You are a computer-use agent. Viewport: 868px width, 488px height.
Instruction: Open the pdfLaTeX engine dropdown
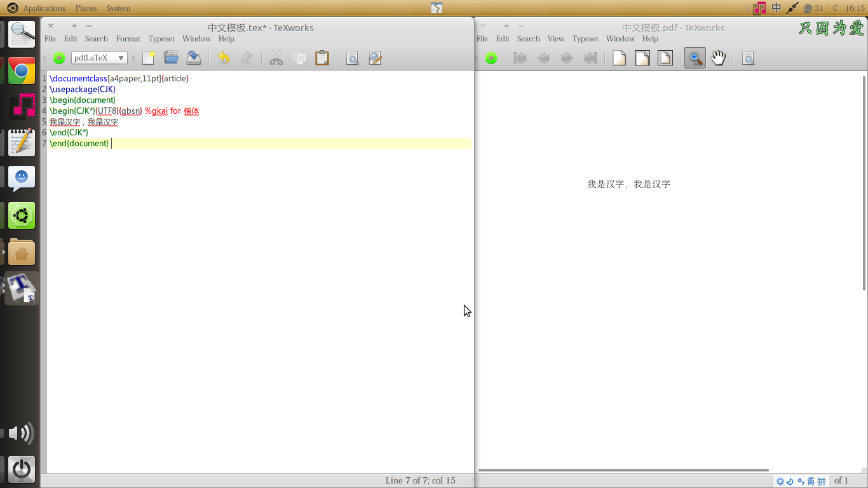99,58
